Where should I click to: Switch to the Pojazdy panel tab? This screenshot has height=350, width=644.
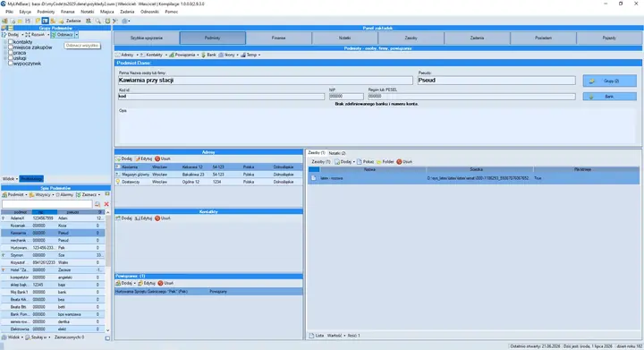pos(609,38)
